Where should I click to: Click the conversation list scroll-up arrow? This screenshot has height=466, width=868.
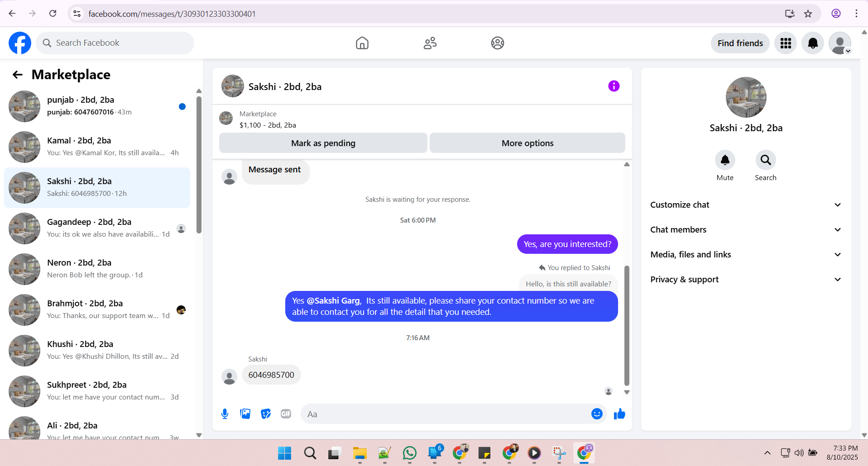pos(199,91)
